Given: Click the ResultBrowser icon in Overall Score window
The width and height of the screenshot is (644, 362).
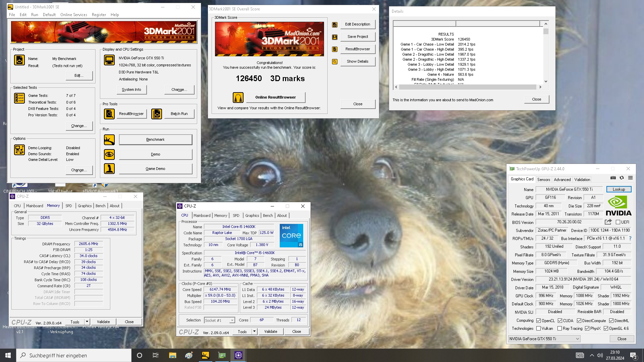Looking at the screenshot, I should (x=335, y=49).
